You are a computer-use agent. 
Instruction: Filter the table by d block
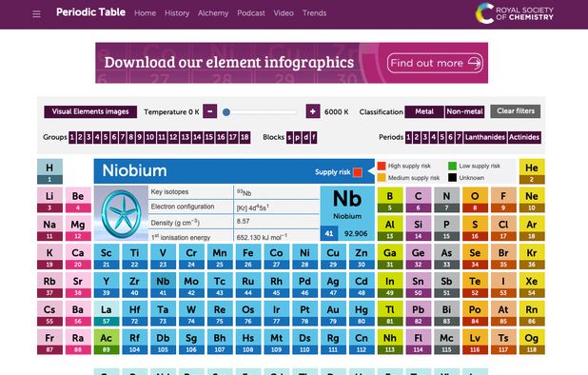(305, 137)
